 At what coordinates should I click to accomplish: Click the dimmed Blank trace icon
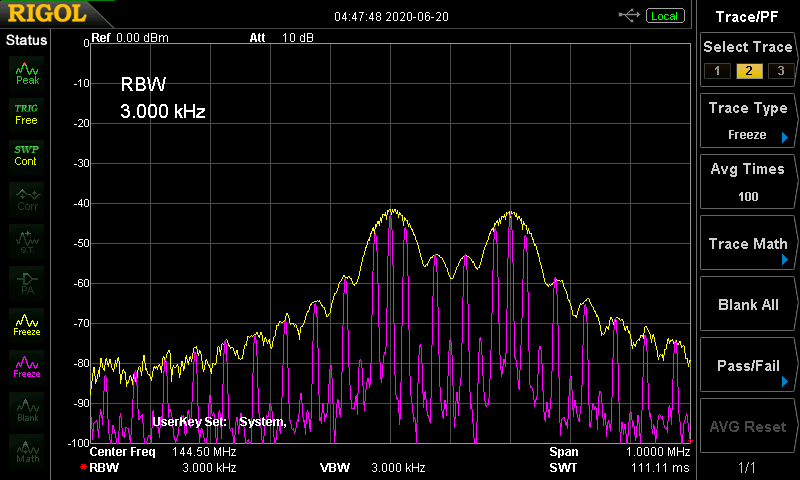pos(27,410)
